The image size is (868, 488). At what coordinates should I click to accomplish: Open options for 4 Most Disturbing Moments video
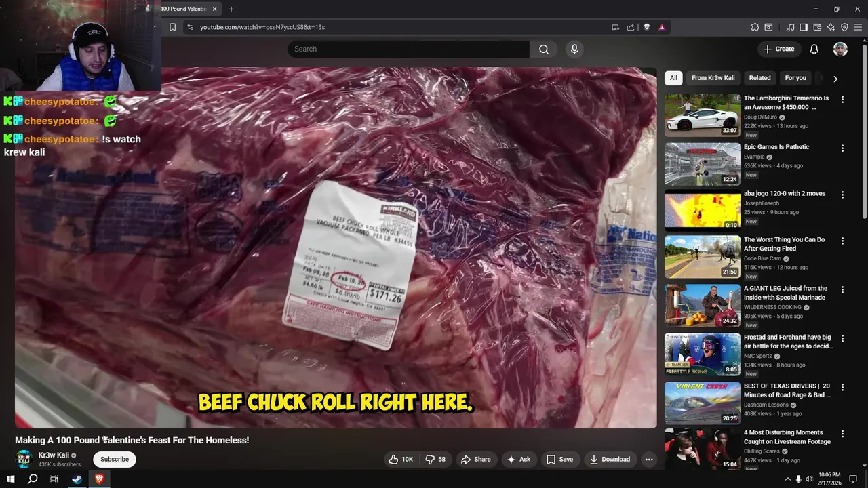(x=842, y=434)
